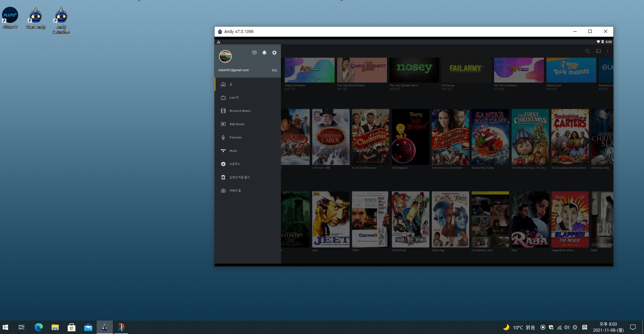
Task: Open the 카메라 롤 camera roll item
Action: (248, 191)
